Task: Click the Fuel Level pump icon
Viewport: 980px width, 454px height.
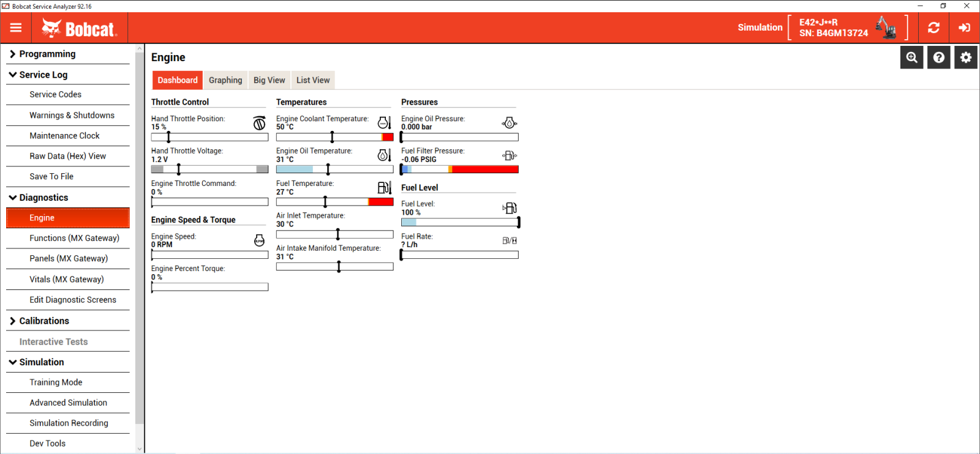Action: coord(510,208)
